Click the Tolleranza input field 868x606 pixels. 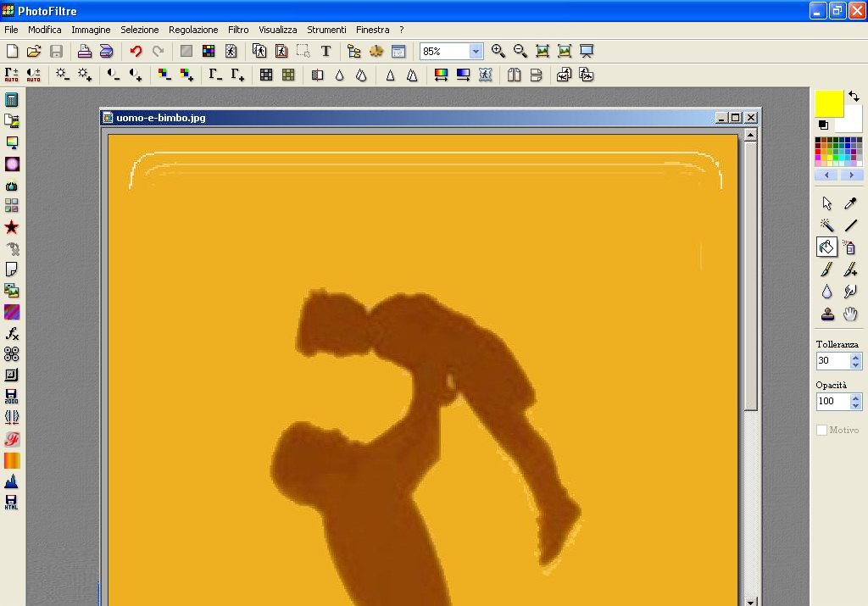[x=832, y=361]
